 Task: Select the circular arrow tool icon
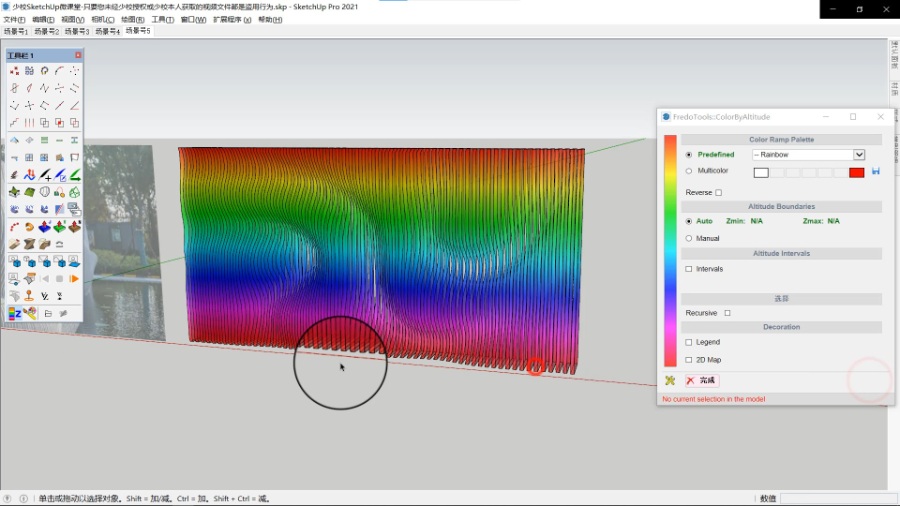(44, 71)
